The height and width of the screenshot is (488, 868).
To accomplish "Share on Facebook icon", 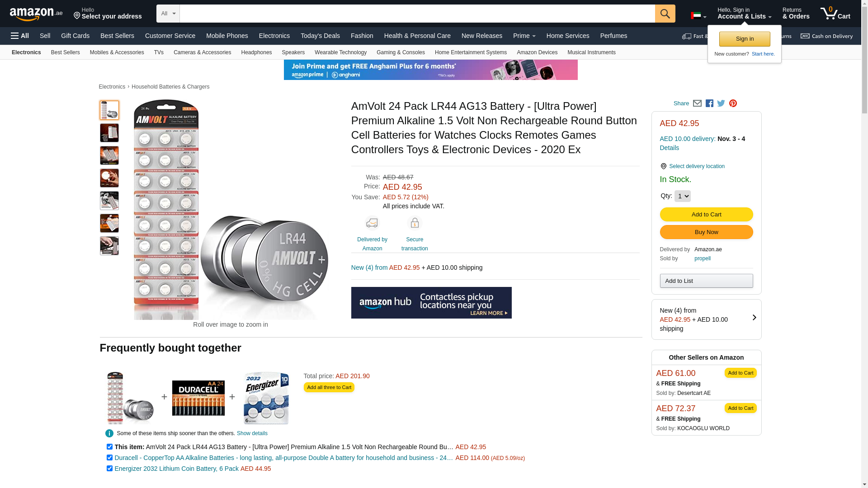I will (709, 103).
